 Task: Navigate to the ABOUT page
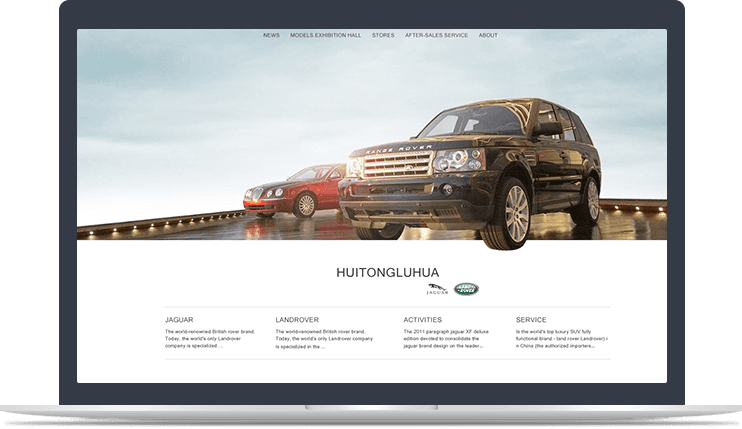(x=488, y=36)
